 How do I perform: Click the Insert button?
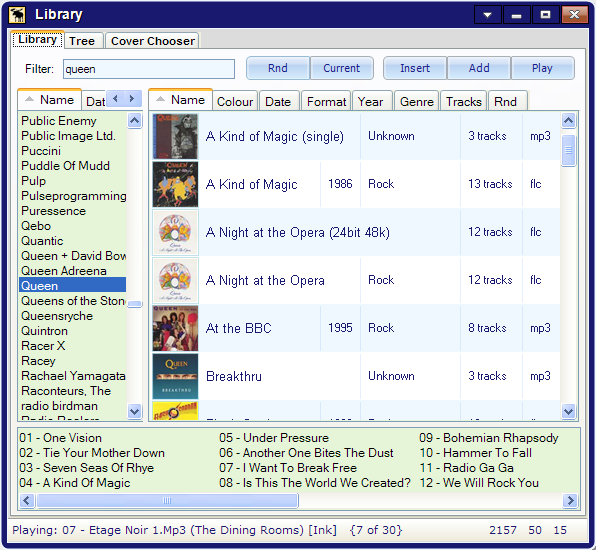[415, 68]
